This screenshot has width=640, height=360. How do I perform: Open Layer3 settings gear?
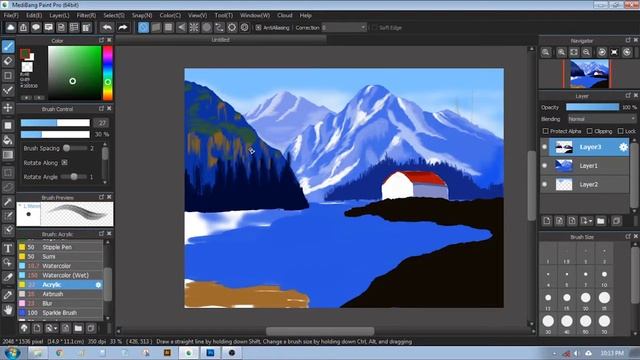[x=623, y=147]
